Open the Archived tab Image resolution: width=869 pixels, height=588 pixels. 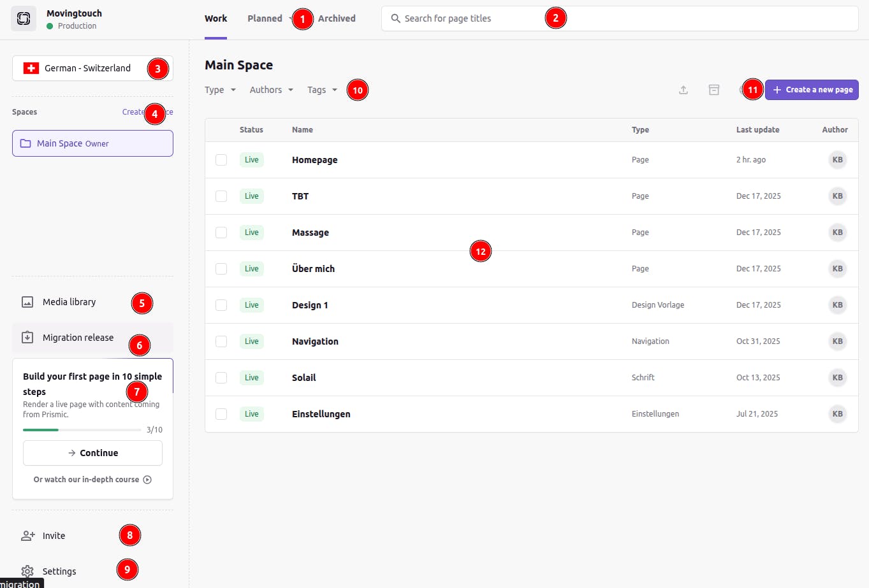(x=337, y=18)
